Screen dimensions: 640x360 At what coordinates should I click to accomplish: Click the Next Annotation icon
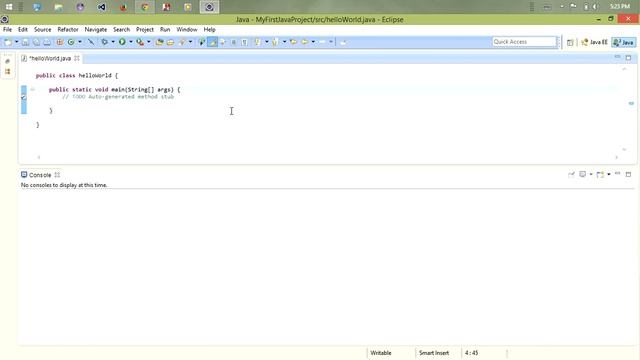[258, 42]
